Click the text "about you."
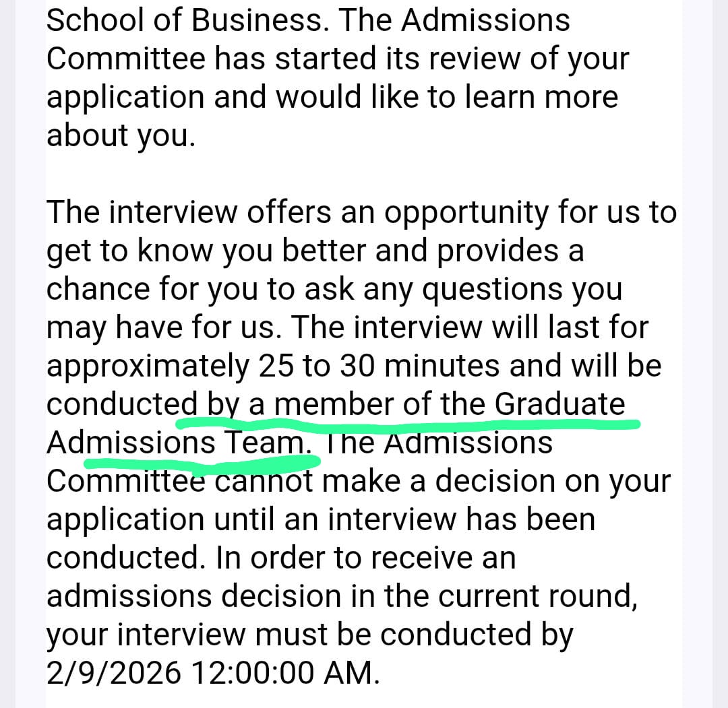 point(121,136)
